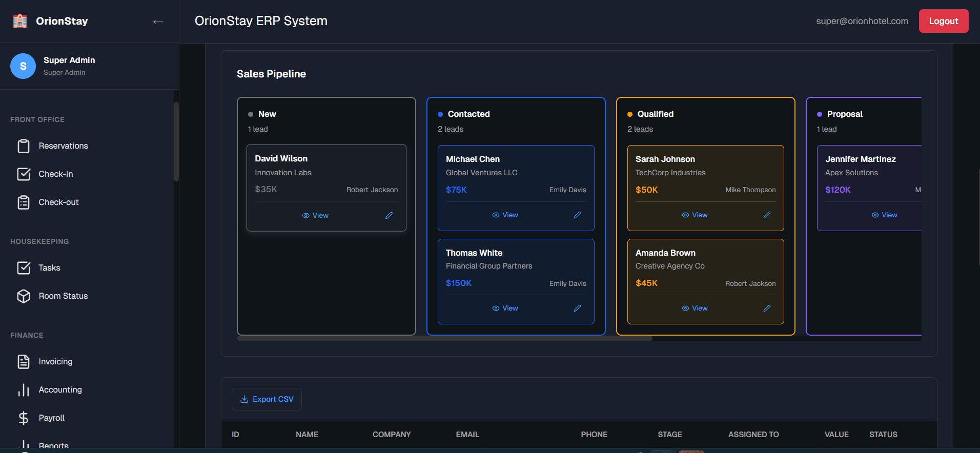Click the Sales Pipeline heading

tap(271, 74)
